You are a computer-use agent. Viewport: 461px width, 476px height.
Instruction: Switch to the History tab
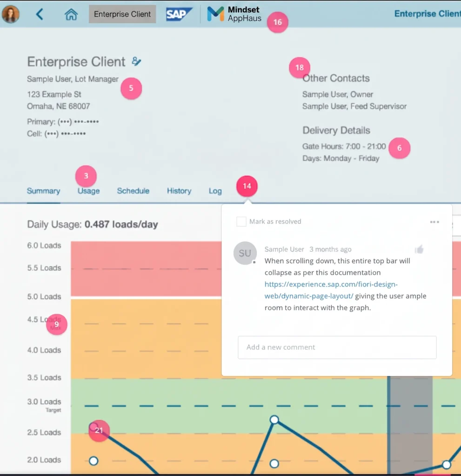179,191
